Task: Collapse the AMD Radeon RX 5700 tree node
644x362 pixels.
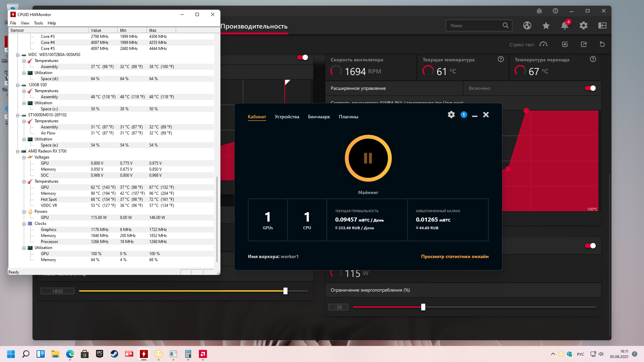Action: click(17, 152)
